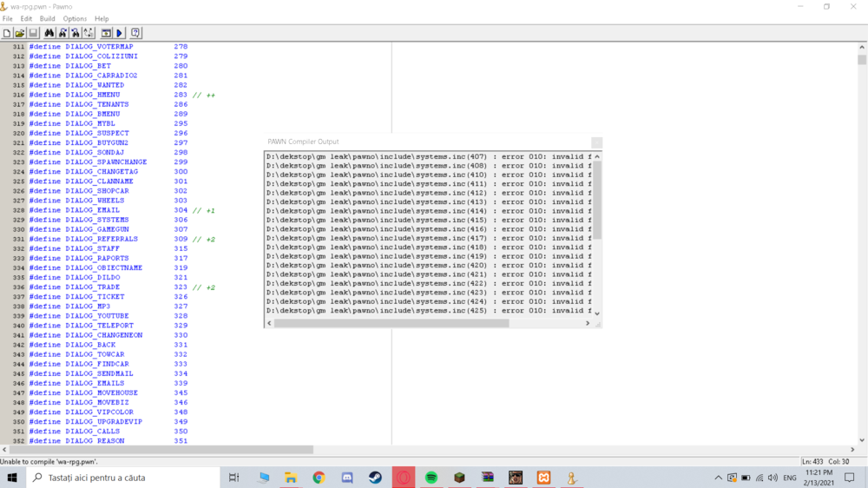Viewport: 868px width, 488px height.
Task: Open Task View from taskbar
Action: (x=234, y=478)
